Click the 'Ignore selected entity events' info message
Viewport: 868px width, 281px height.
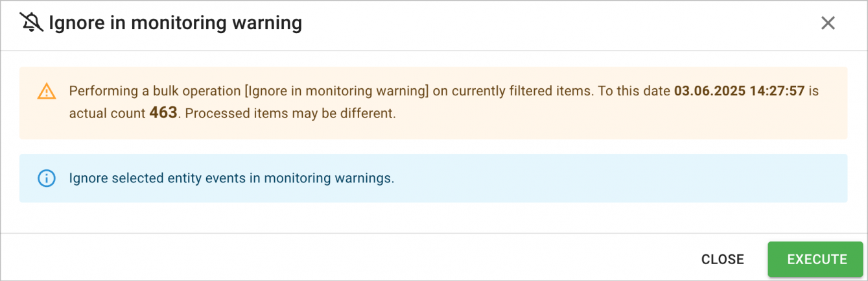coord(231,178)
